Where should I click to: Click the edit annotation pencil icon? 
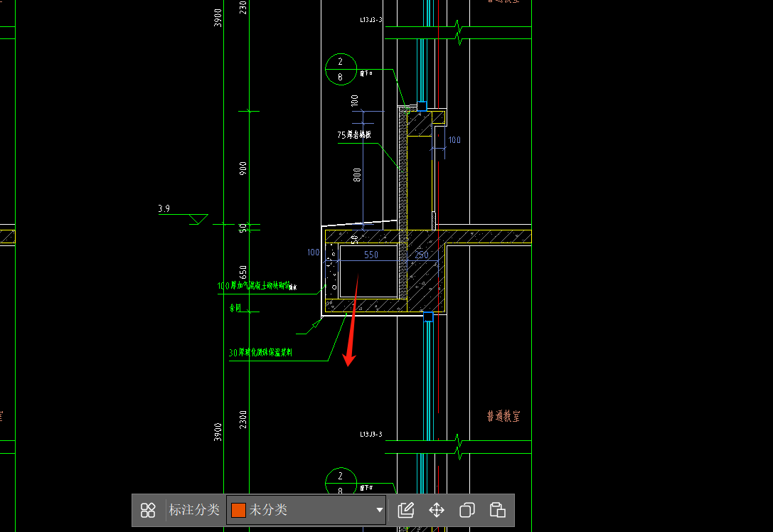click(406, 510)
